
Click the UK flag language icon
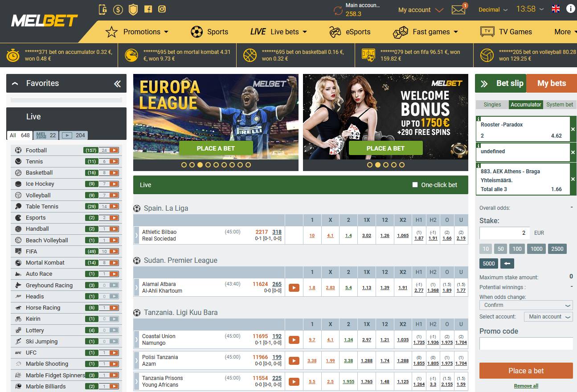click(556, 9)
